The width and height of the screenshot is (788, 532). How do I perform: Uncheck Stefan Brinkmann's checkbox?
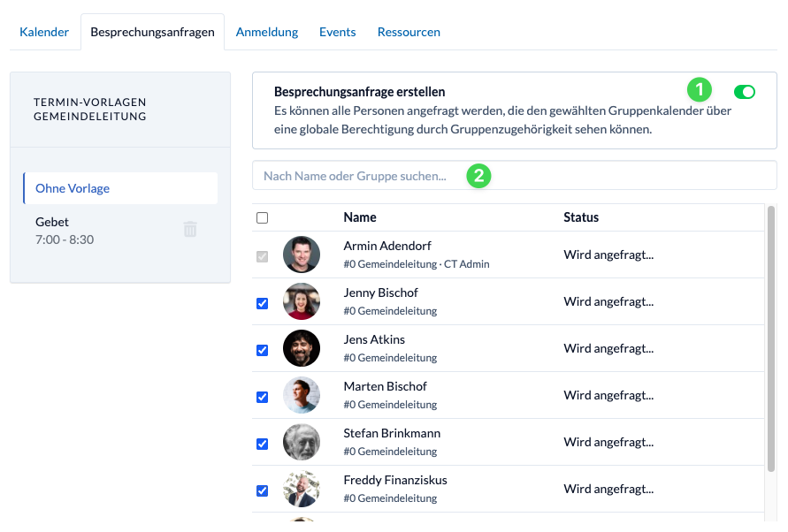click(x=263, y=445)
